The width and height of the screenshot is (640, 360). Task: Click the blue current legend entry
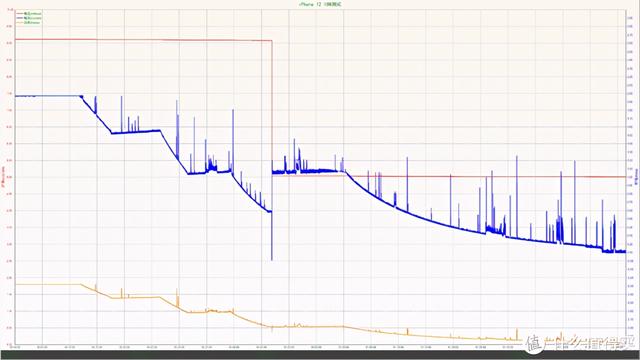(x=29, y=18)
